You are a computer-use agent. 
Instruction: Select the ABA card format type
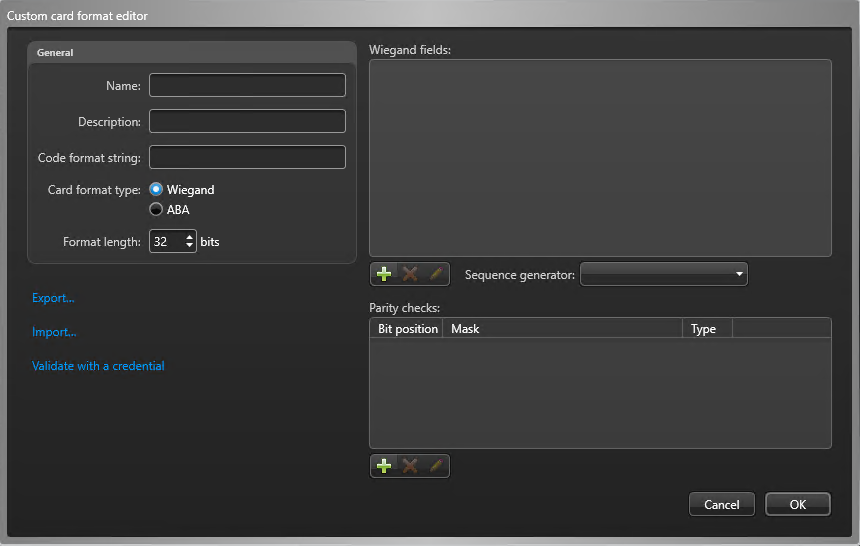tap(156, 210)
